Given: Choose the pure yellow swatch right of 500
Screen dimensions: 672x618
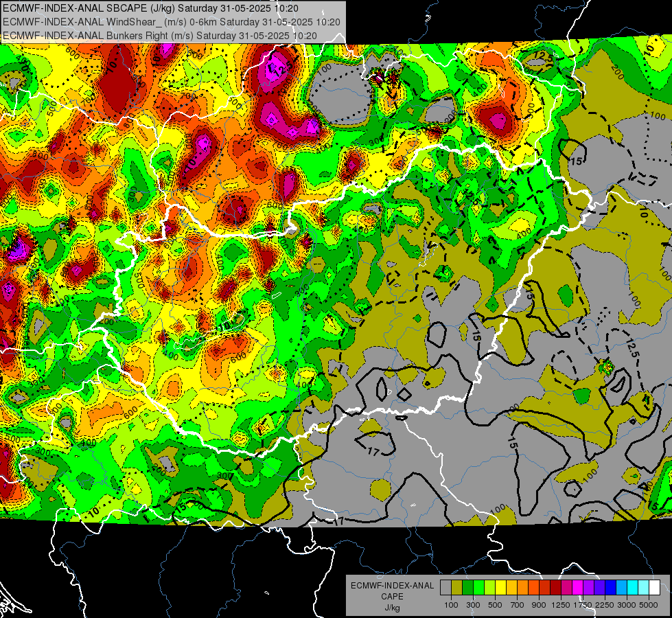Looking at the screenshot, I should click(x=501, y=588).
